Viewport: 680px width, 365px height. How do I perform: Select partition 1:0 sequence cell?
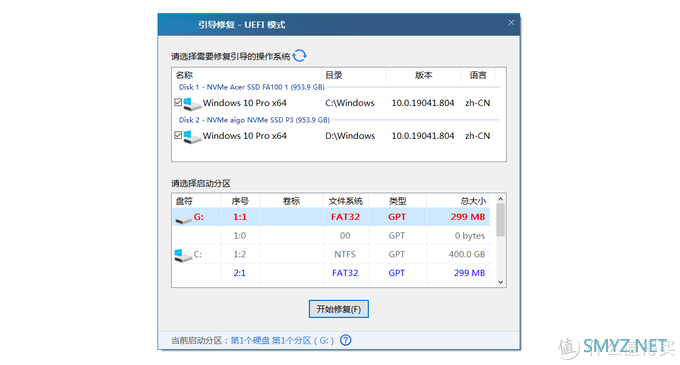240,236
